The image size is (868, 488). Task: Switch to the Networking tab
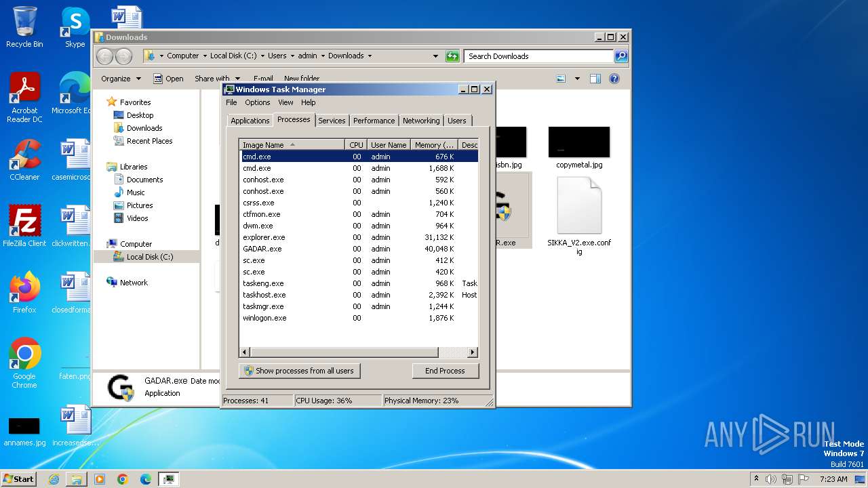421,121
